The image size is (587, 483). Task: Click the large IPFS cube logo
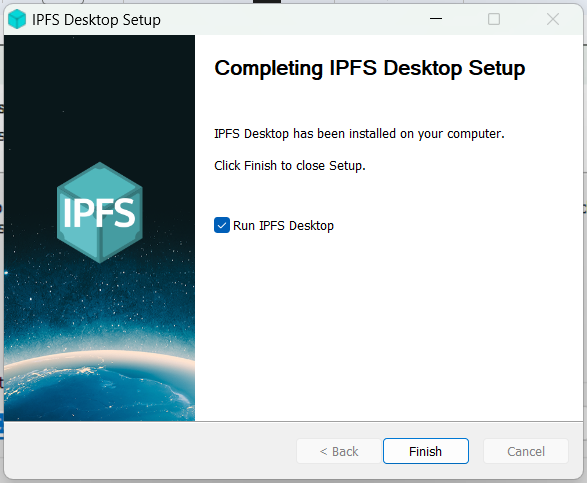coord(100,212)
